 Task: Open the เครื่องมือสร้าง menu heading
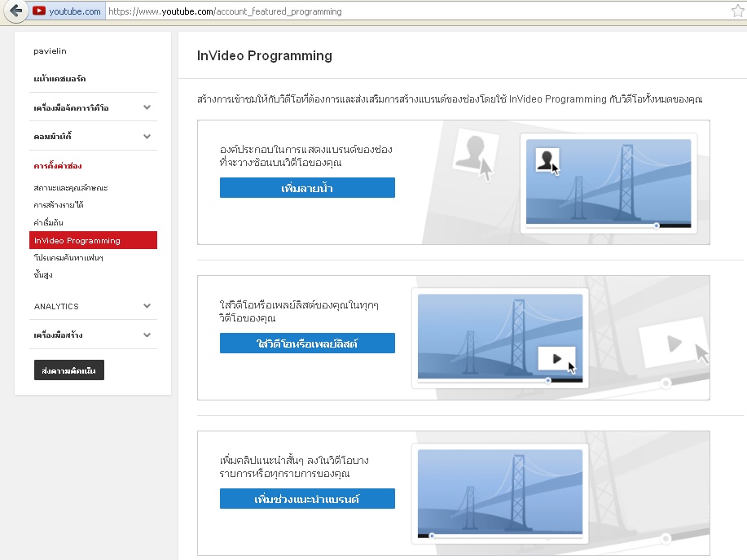[58, 335]
